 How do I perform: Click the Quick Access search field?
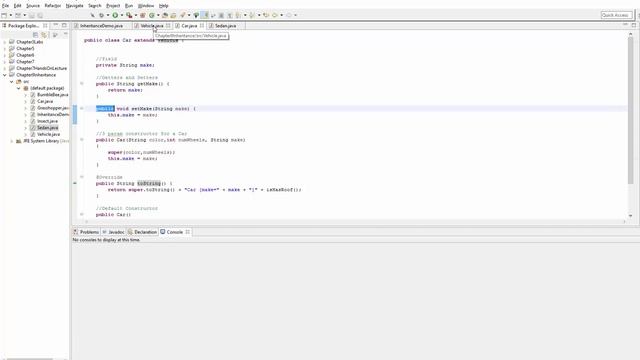[616, 15]
